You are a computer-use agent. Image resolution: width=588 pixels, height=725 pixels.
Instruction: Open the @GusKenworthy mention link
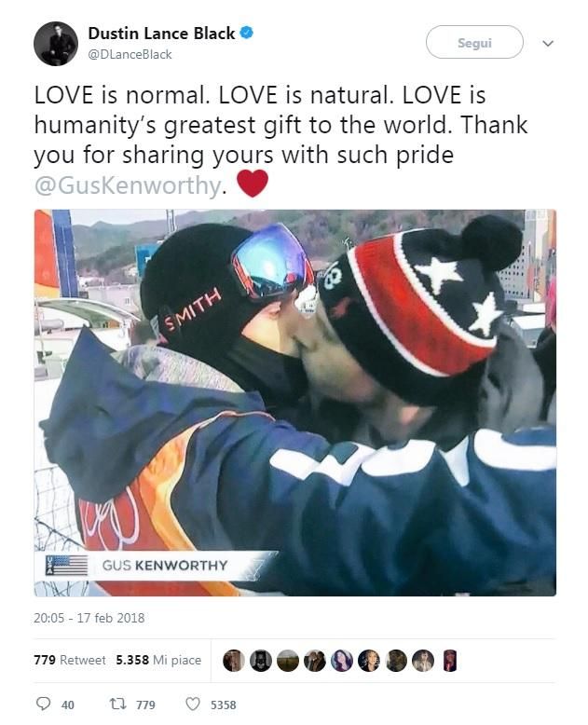[128, 185]
